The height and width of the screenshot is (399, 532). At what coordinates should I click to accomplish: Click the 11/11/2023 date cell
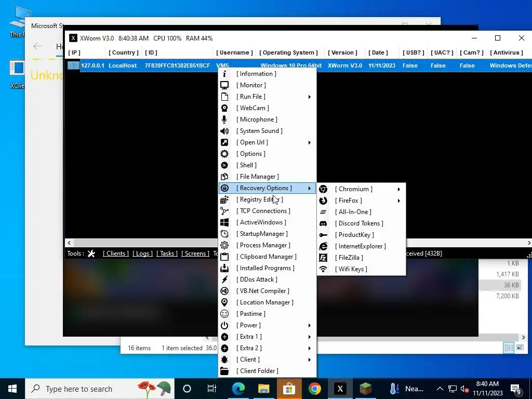pos(382,65)
